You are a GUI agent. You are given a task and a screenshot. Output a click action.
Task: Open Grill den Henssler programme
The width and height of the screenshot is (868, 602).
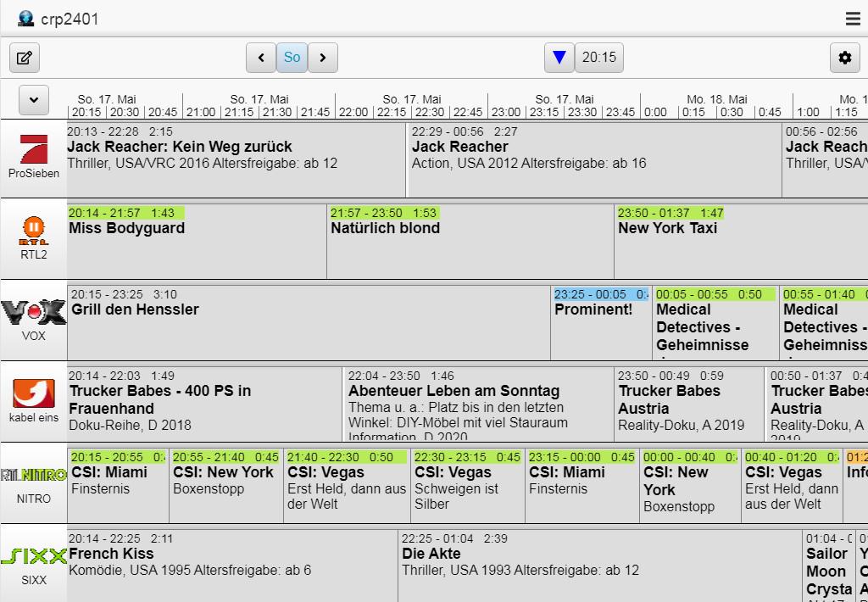tap(309, 323)
